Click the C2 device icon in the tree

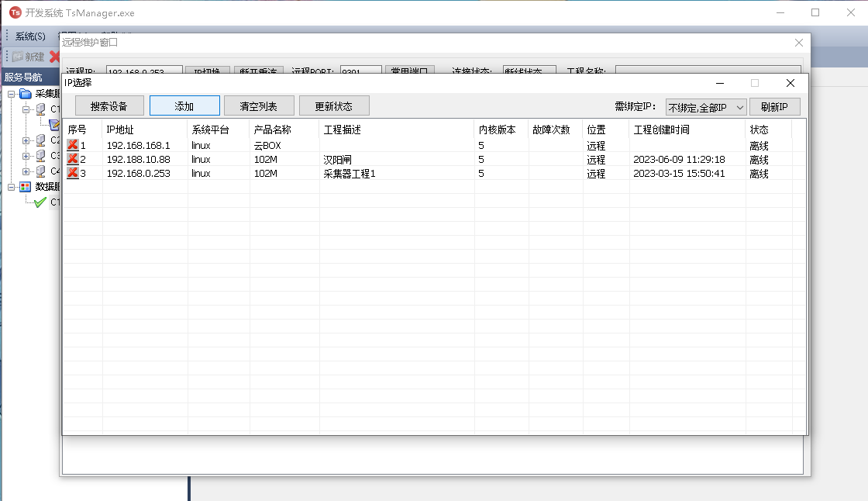click(x=40, y=140)
